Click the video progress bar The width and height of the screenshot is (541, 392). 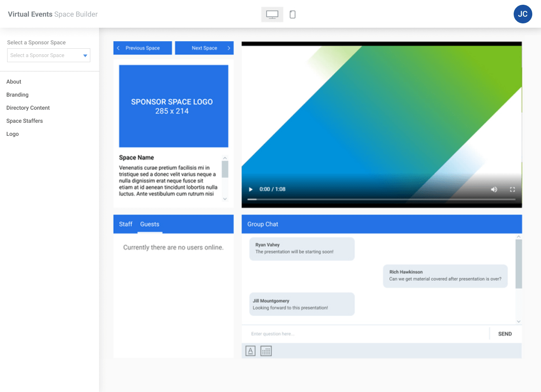382,199
